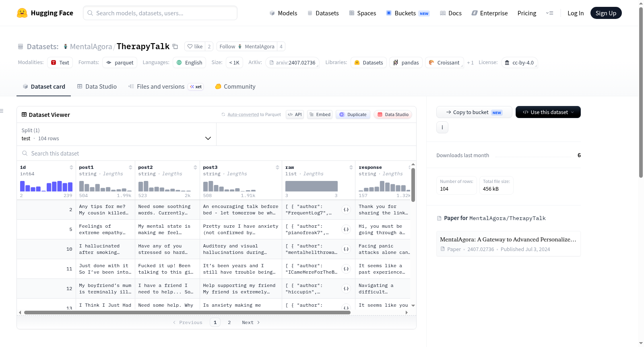Open the API button in viewer

point(295,114)
